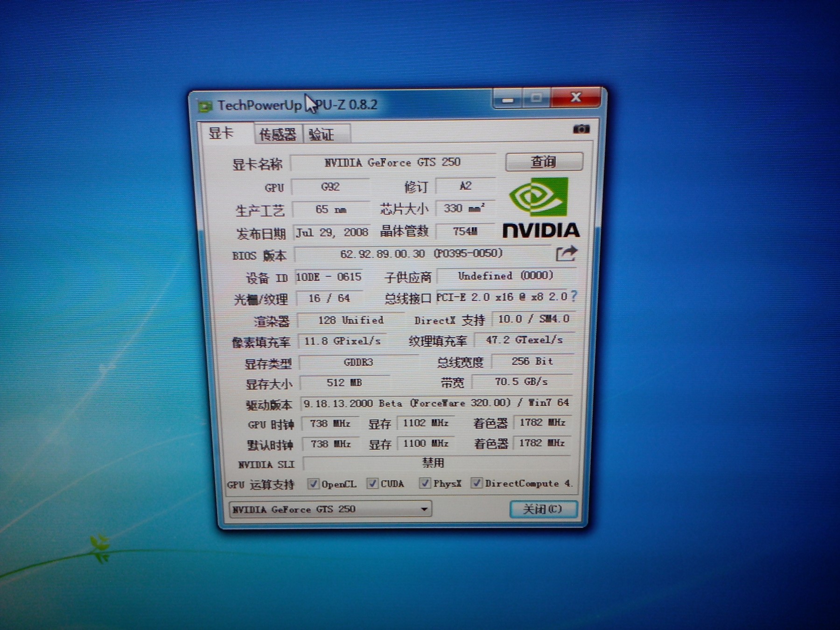Click the 128 Unified shaders field
The height and width of the screenshot is (630, 840).
[351, 320]
